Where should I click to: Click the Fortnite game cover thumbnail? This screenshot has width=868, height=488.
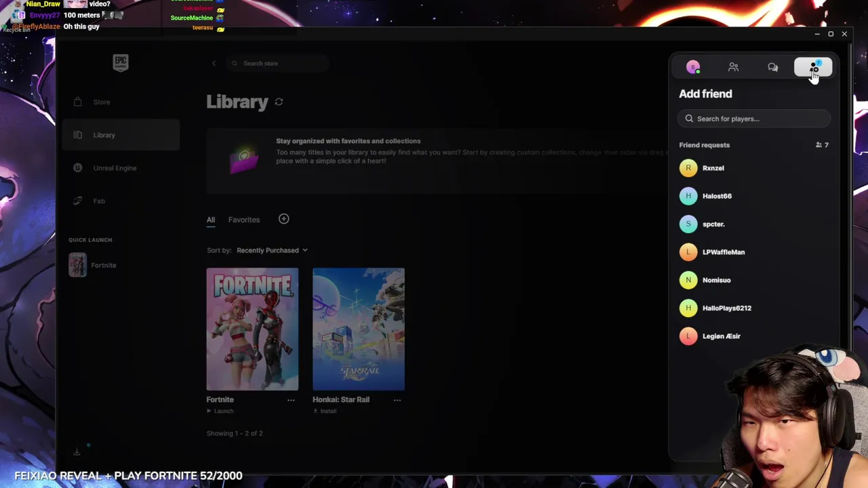252,329
